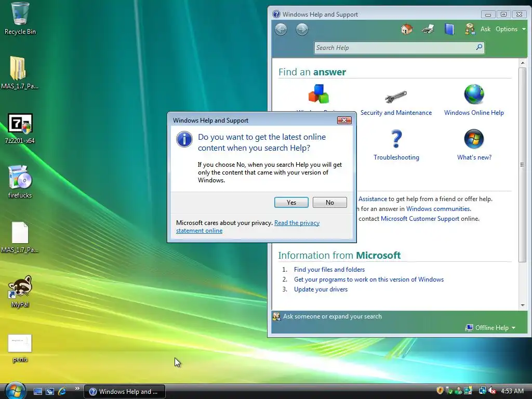Open the privacy statement online link
Viewport: 532px width, 399px height.
(248, 227)
